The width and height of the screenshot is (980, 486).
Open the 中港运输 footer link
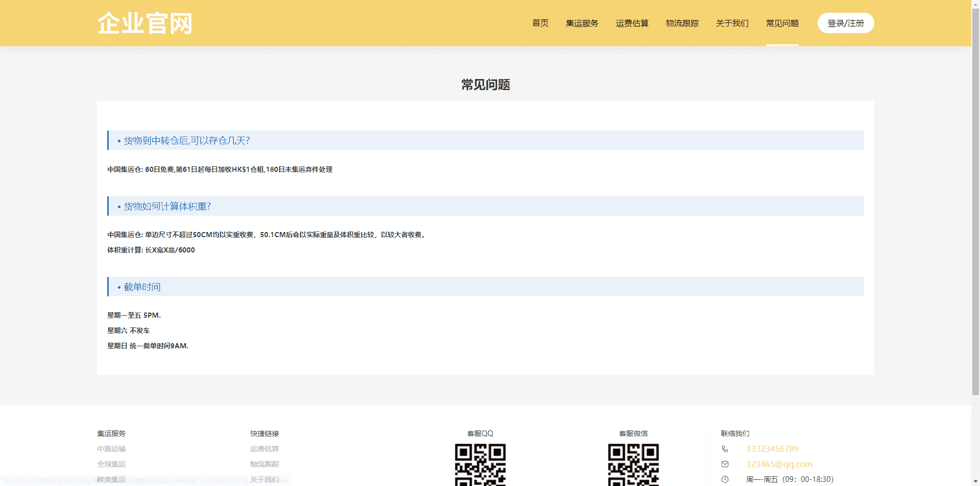point(111,449)
